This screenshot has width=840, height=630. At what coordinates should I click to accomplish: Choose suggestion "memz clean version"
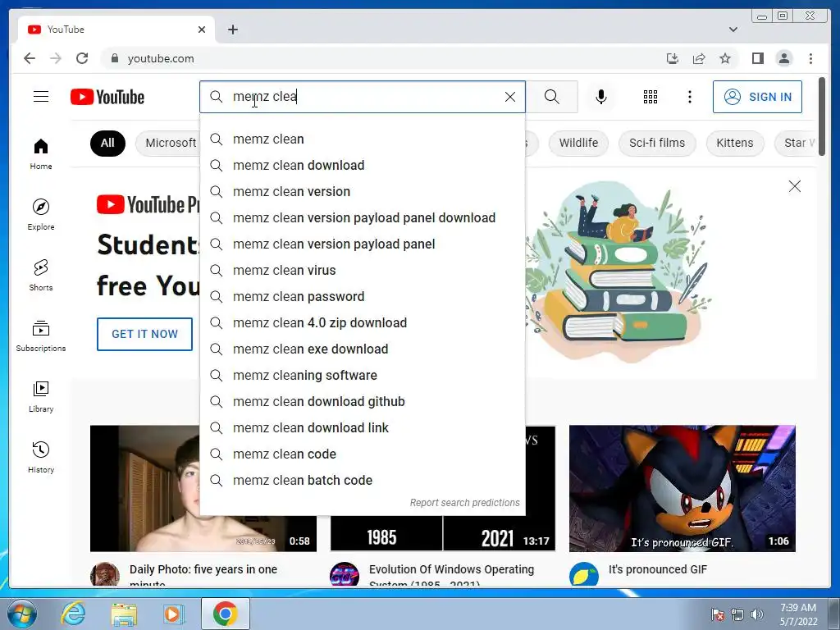(362, 192)
